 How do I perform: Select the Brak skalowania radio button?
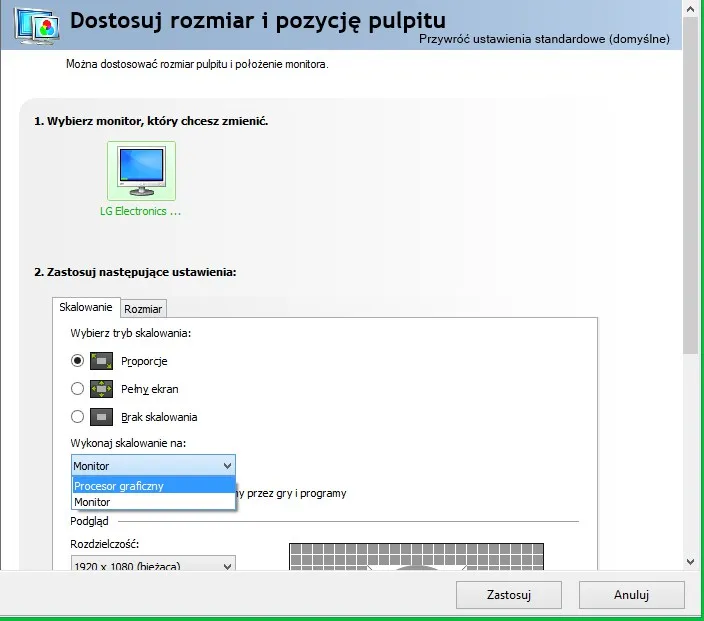point(77,417)
